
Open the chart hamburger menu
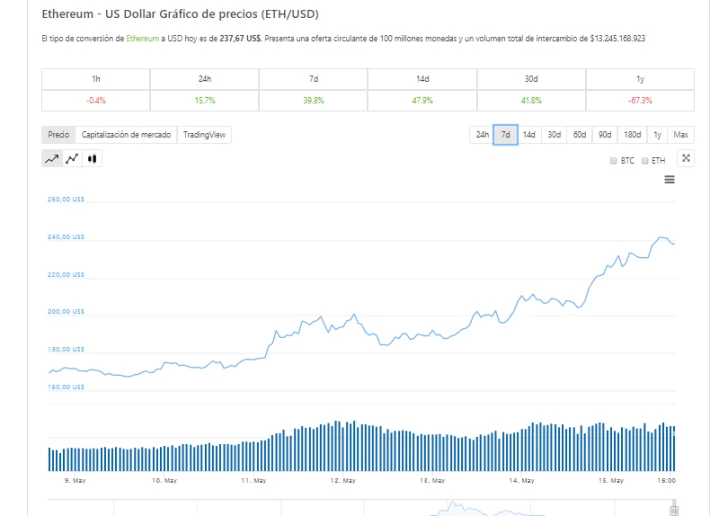(669, 180)
